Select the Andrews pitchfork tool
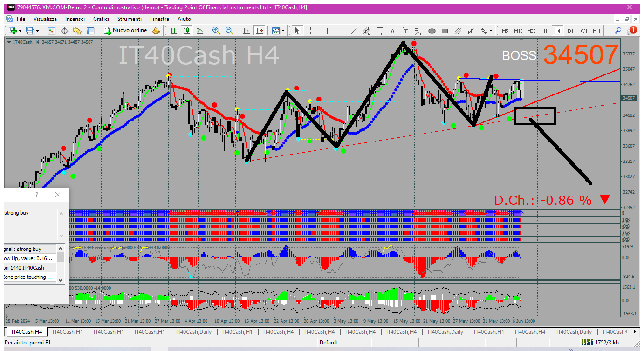The height and width of the screenshot is (351, 644). click(x=471, y=31)
